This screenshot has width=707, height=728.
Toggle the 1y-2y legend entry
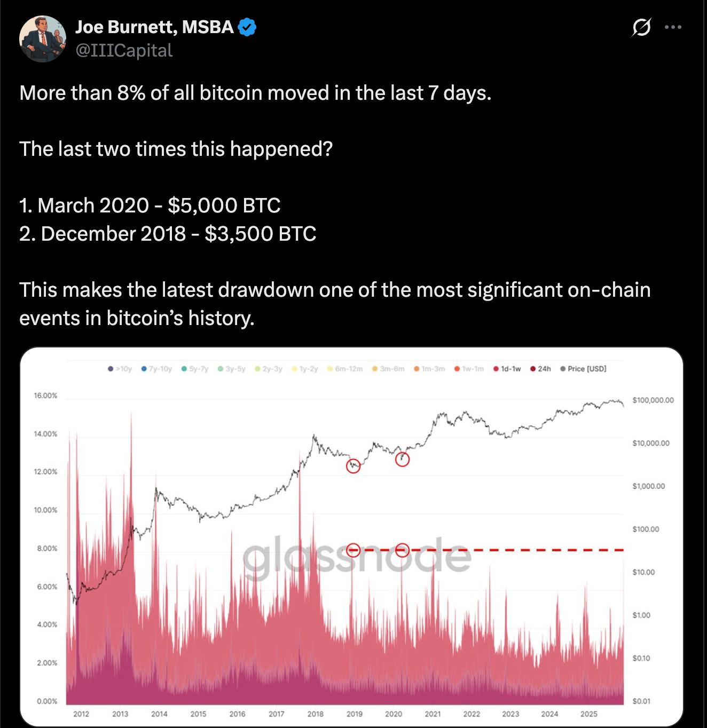coord(304,369)
